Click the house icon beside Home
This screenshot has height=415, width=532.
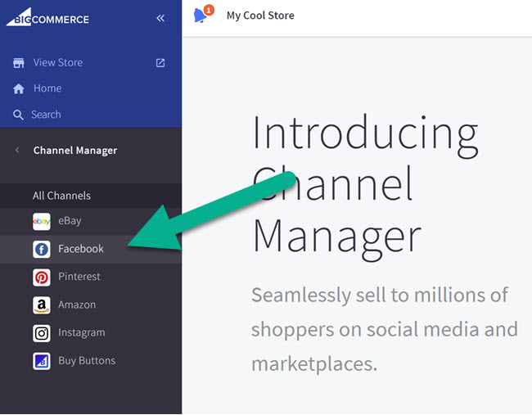coord(19,88)
